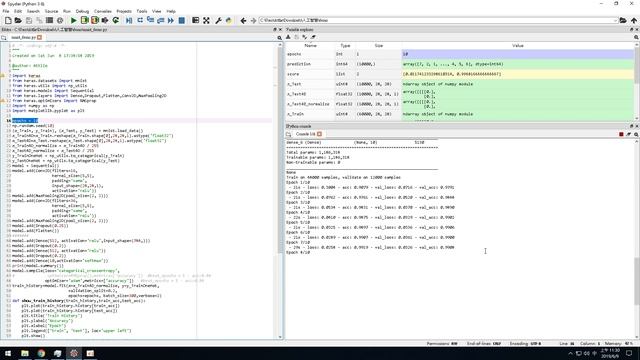This screenshot has height=360, width=640.
Task: Sort variables by Type column header
Action: tap(345, 46)
